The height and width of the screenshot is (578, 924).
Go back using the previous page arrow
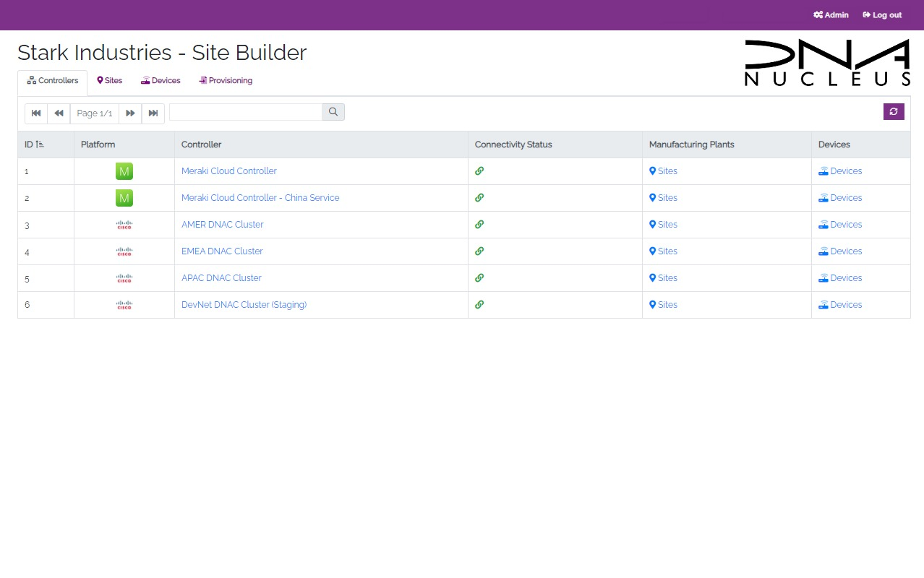point(59,113)
